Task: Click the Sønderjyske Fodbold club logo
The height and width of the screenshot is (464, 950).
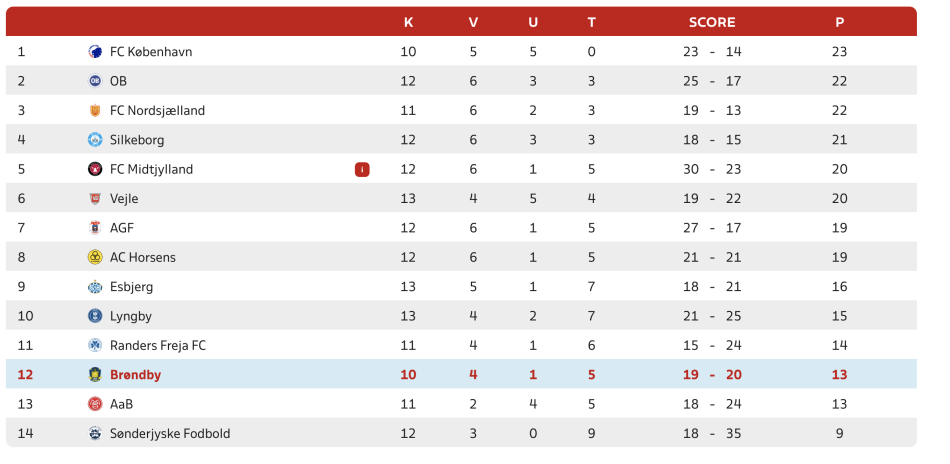Action: [95, 433]
